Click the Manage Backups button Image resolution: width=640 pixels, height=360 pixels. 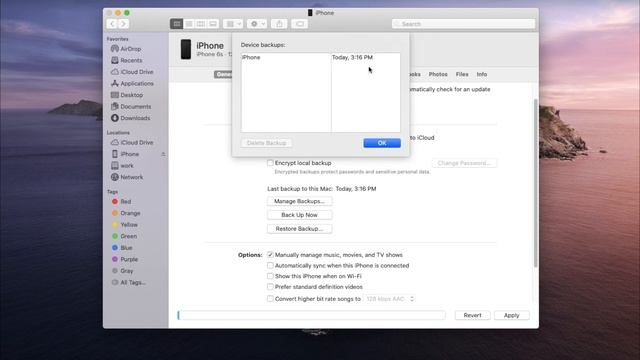[x=300, y=201]
